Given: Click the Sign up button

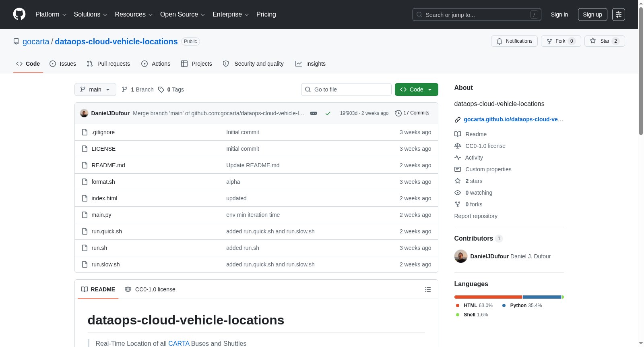Looking at the screenshot, I should pyautogui.click(x=592, y=15).
